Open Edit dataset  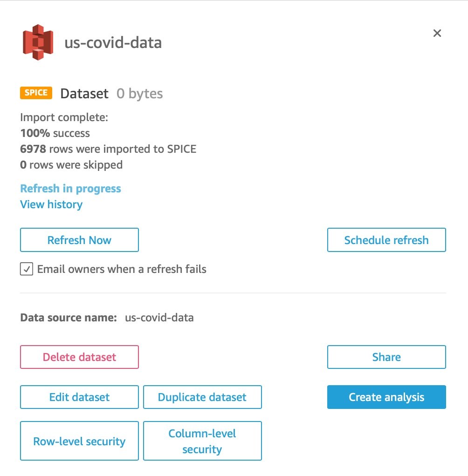[x=79, y=397]
